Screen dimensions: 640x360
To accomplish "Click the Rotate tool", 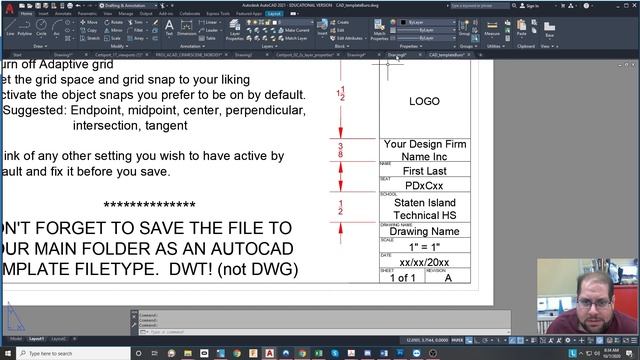I will click(x=113, y=22).
